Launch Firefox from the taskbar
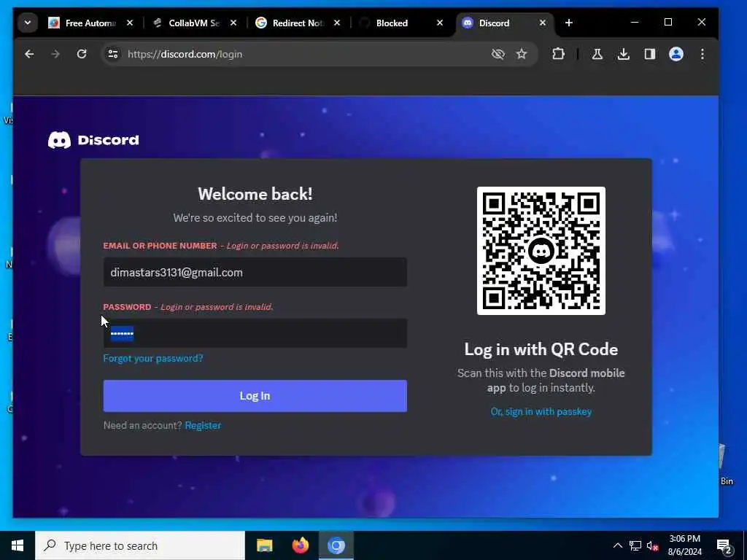Image resolution: width=747 pixels, height=560 pixels. point(300,545)
